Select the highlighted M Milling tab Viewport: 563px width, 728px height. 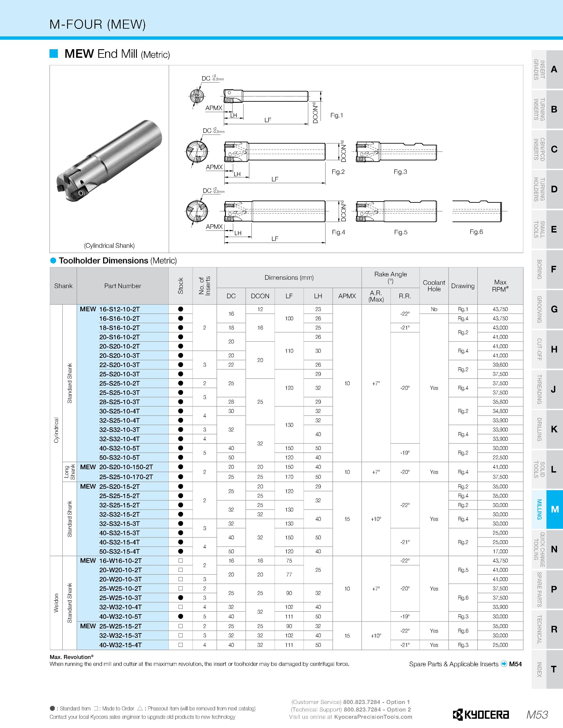[x=547, y=509]
